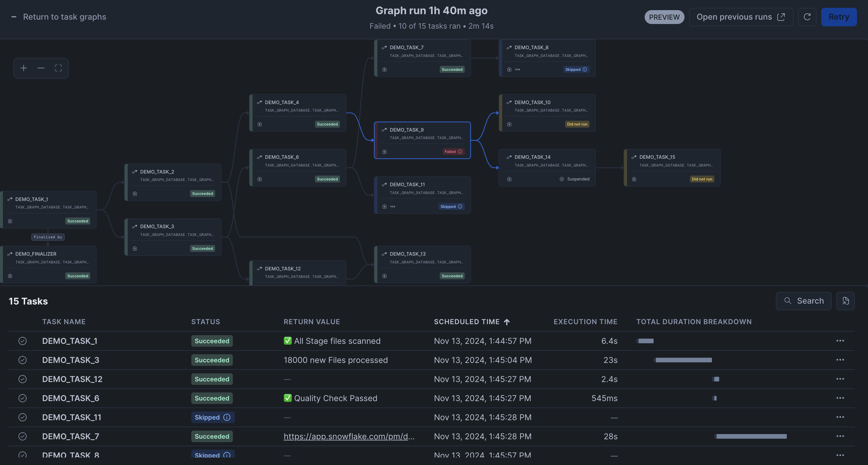The width and height of the screenshot is (868, 465).
Task: Click the '18000 new Files processed' return value
Action: click(x=335, y=360)
